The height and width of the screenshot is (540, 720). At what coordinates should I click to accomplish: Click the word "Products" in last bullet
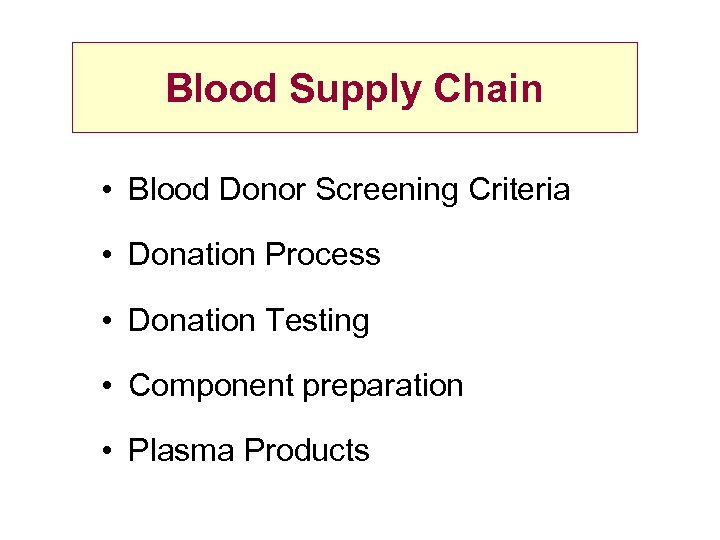[x=307, y=450]
